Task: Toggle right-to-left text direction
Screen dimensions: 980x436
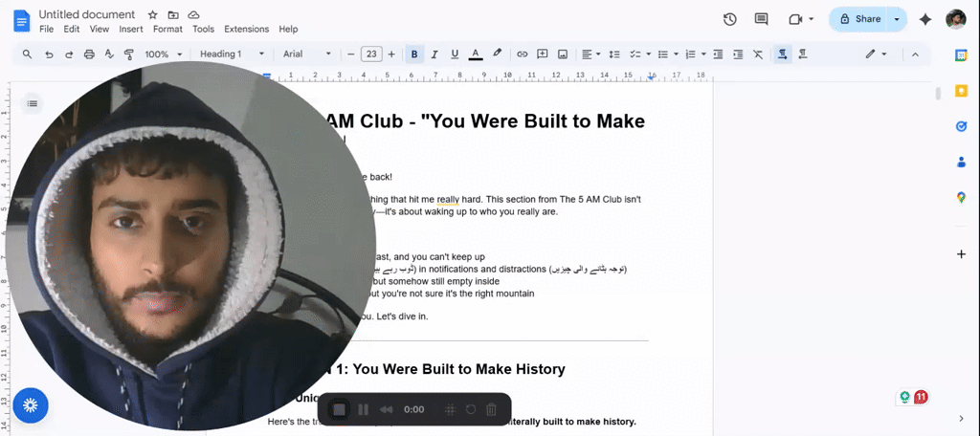Action: point(803,54)
